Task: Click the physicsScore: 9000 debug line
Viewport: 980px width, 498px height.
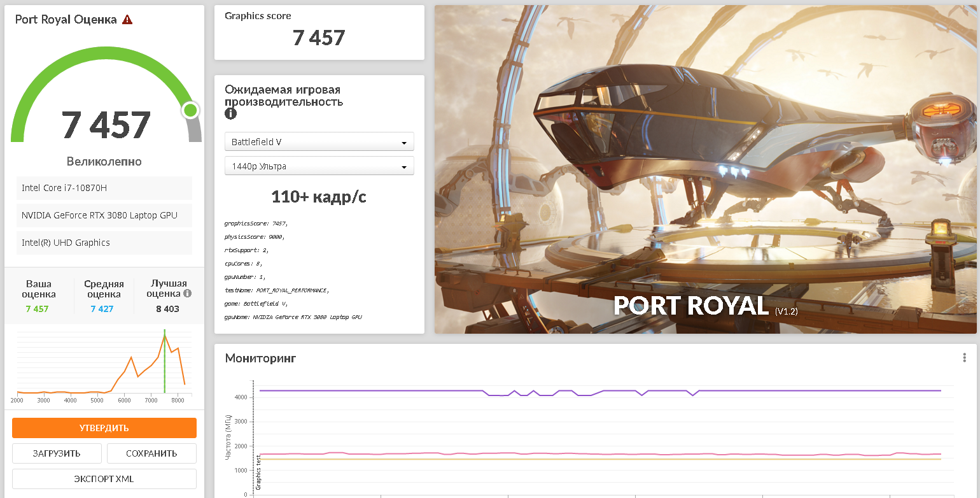Action: (x=255, y=236)
